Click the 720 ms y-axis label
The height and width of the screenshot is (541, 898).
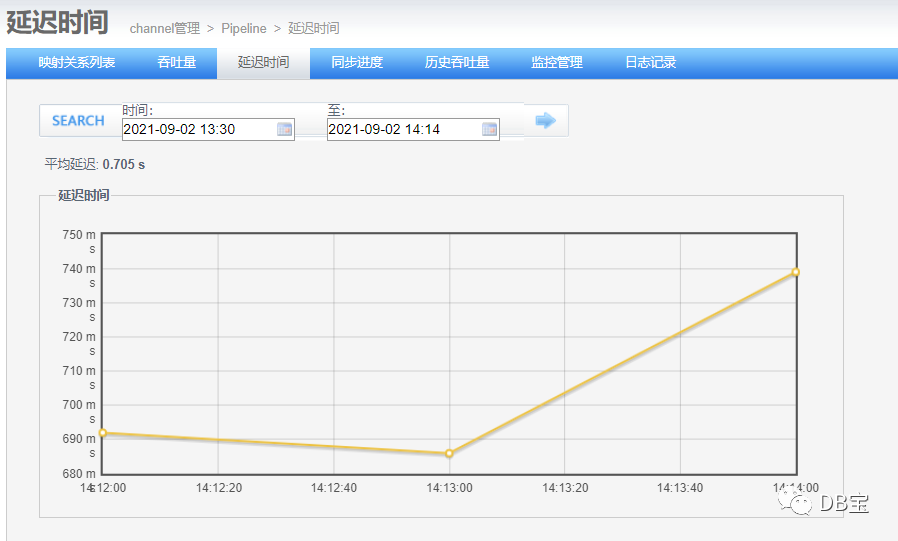80,343
